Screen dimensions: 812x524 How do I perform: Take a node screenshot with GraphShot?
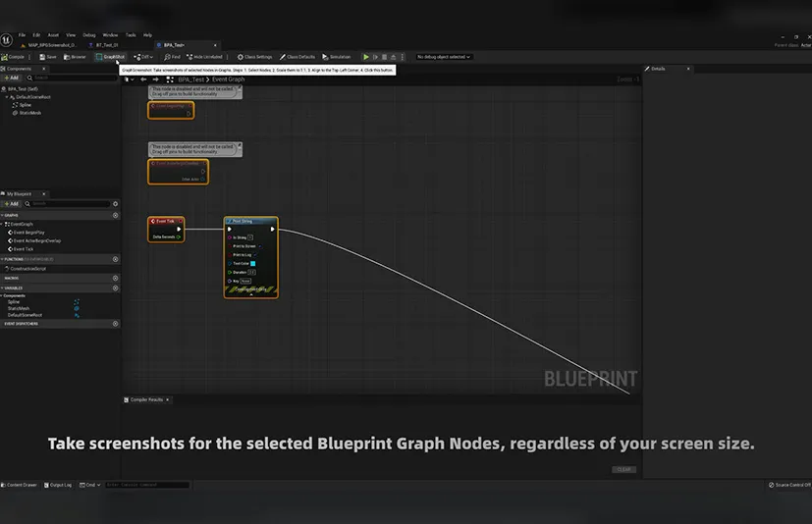point(110,57)
